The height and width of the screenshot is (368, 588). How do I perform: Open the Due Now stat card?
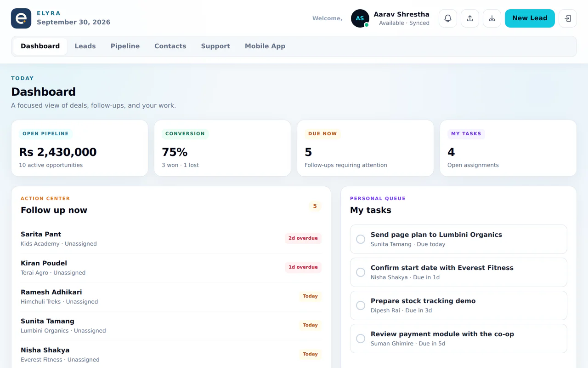(x=365, y=148)
